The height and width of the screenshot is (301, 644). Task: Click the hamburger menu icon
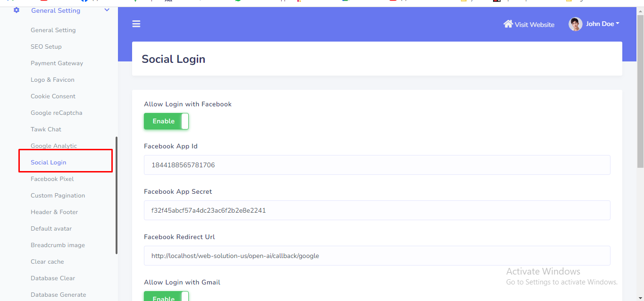coord(136,24)
